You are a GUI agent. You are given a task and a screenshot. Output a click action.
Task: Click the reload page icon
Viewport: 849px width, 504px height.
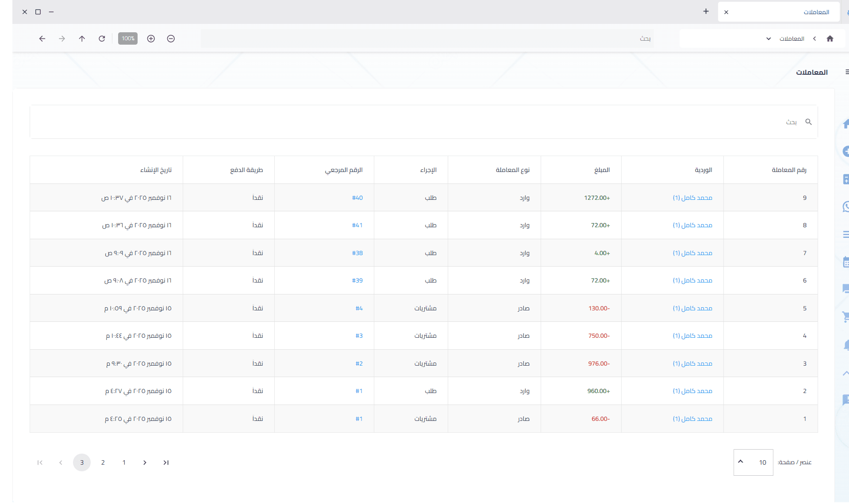[102, 39]
